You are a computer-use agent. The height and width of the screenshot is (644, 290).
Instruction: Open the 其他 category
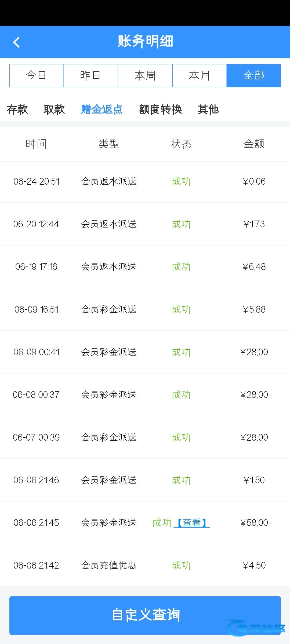point(208,109)
